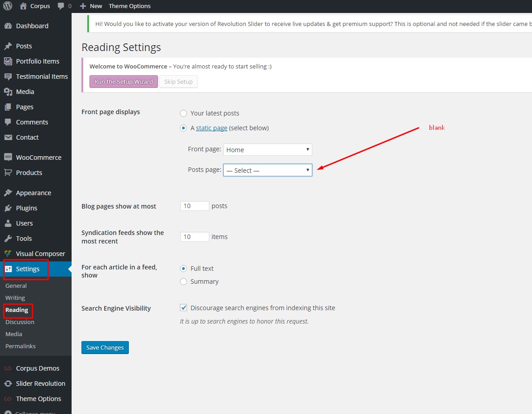Follow the static page link
Viewport: 532px width, 414px height.
[x=212, y=128]
